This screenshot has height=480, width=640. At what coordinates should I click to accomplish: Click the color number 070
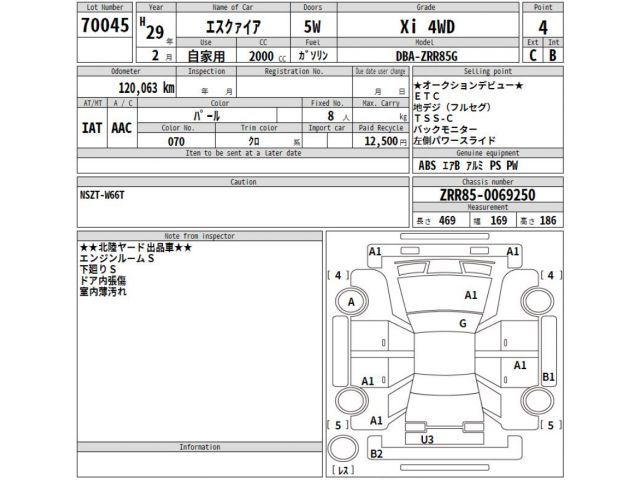[x=176, y=142]
